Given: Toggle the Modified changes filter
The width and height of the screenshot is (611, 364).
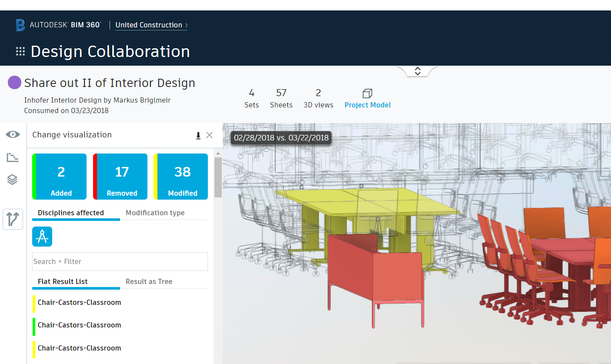Looking at the screenshot, I should coord(181,177).
